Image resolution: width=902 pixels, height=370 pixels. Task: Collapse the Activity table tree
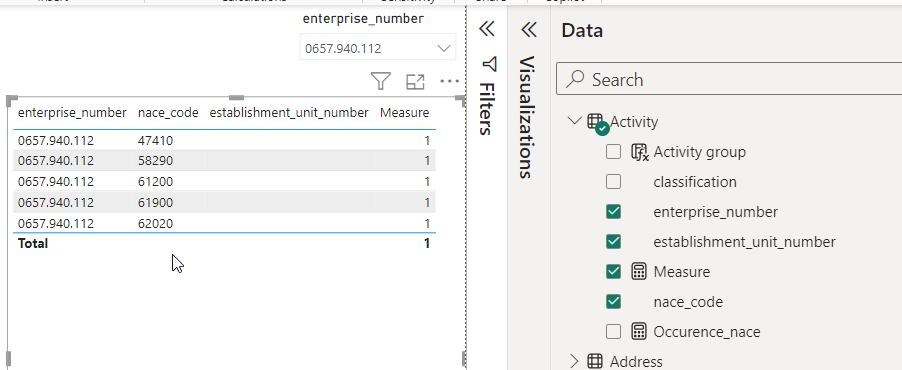574,121
